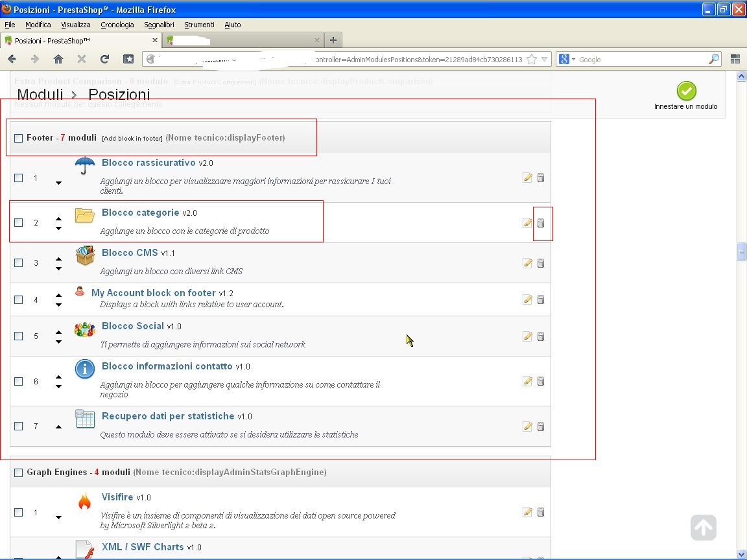Edit the Visifire module hook
The image size is (747, 560).
coord(527,512)
